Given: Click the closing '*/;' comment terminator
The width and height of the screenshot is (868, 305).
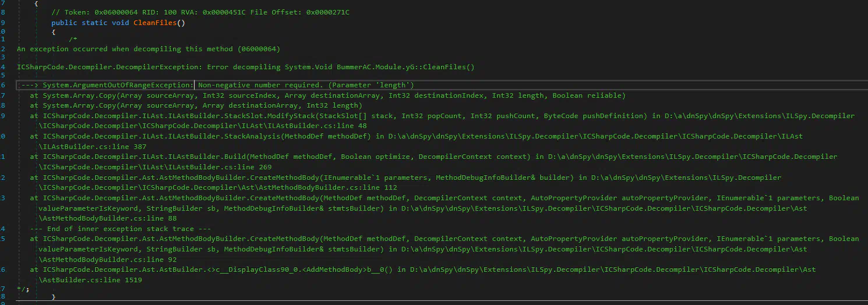Looking at the screenshot, I should point(23,289).
